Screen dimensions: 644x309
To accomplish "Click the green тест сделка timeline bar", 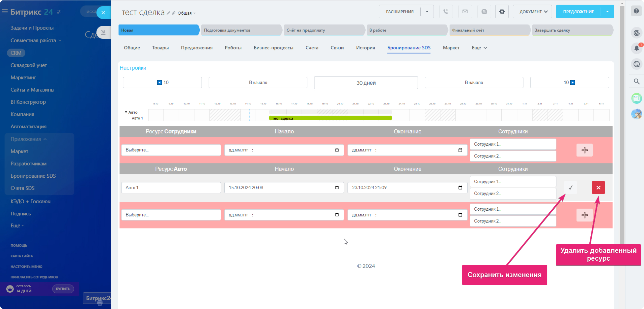I will click(x=330, y=118).
